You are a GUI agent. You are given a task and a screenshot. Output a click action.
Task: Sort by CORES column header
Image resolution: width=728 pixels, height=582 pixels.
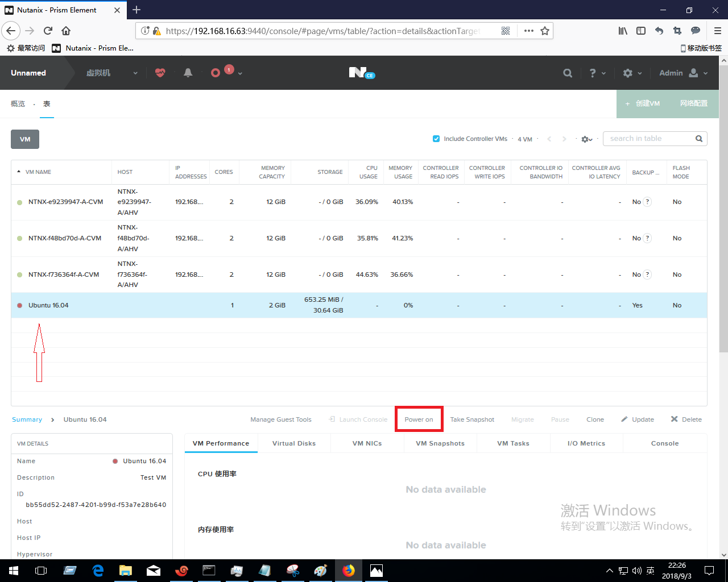224,172
